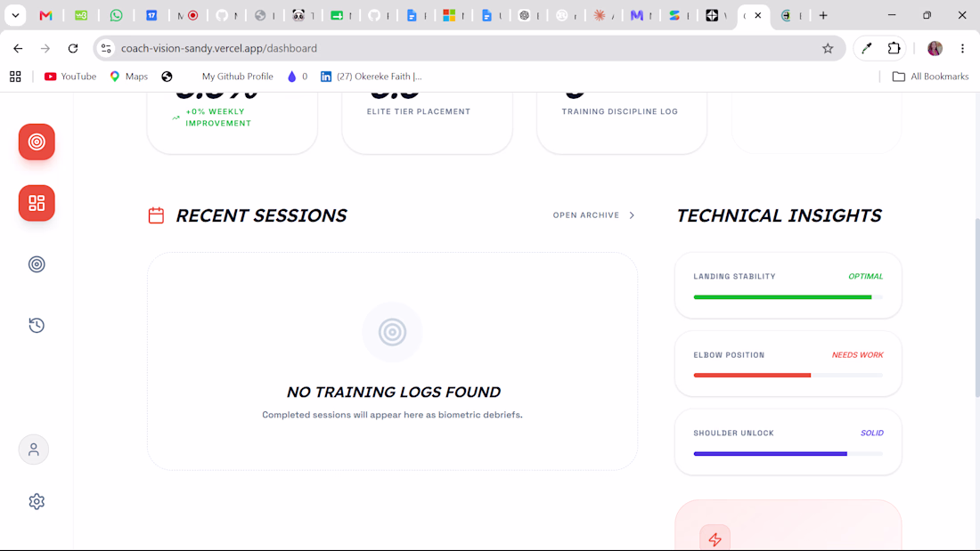Click the '+0% Weekly Improvement' text
The width and height of the screenshot is (980, 551).
[x=218, y=117]
